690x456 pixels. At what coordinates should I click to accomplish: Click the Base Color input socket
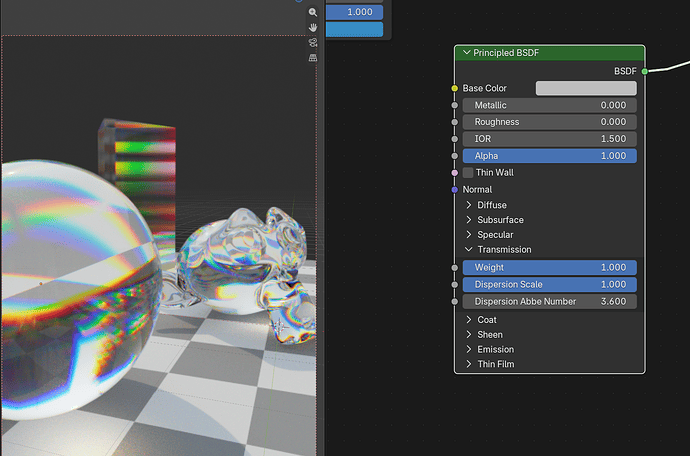pos(455,88)
